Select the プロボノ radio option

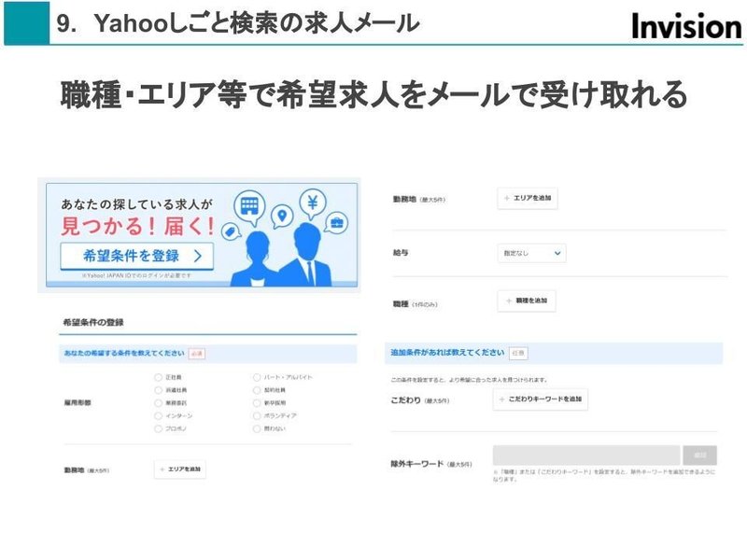tap(158, 428)
